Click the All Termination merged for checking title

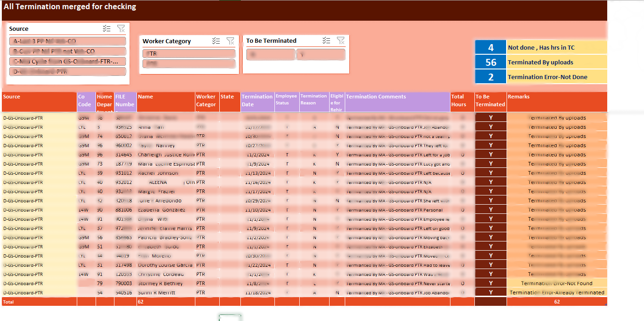pyautogui.click(x=70, y=7)
